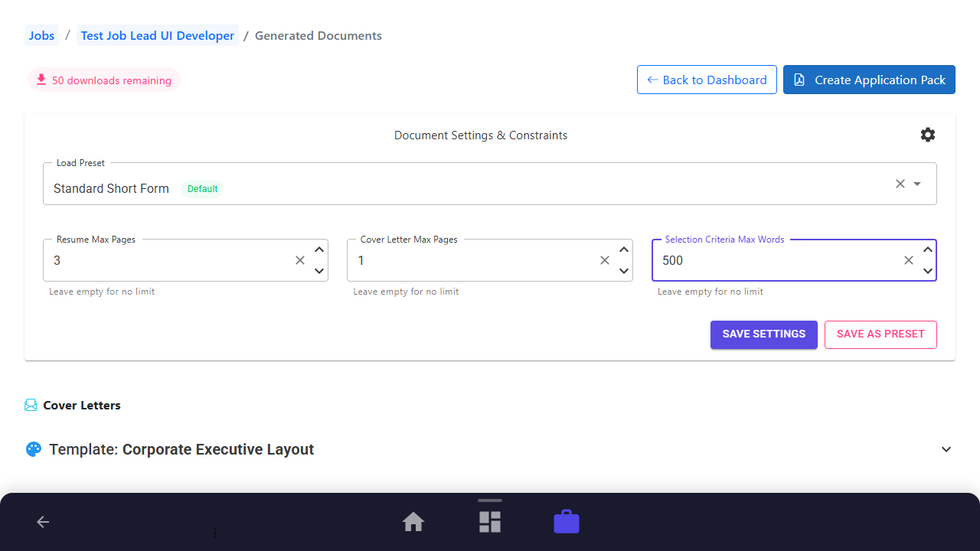Click the palette icon beside Template heading
This screenshot has height=551, width=980.
33,449
